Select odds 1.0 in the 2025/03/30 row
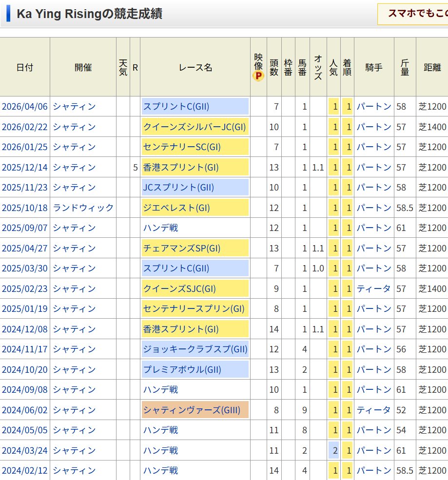This screenshot has width=448, height=480. (318, 268)
